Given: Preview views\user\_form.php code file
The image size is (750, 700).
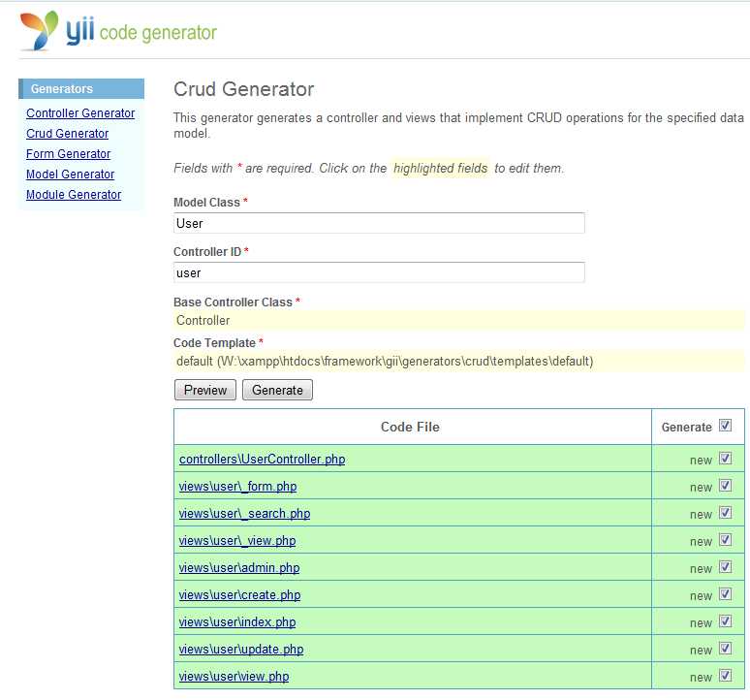Looking at the screenshot, I should [237, 487].
